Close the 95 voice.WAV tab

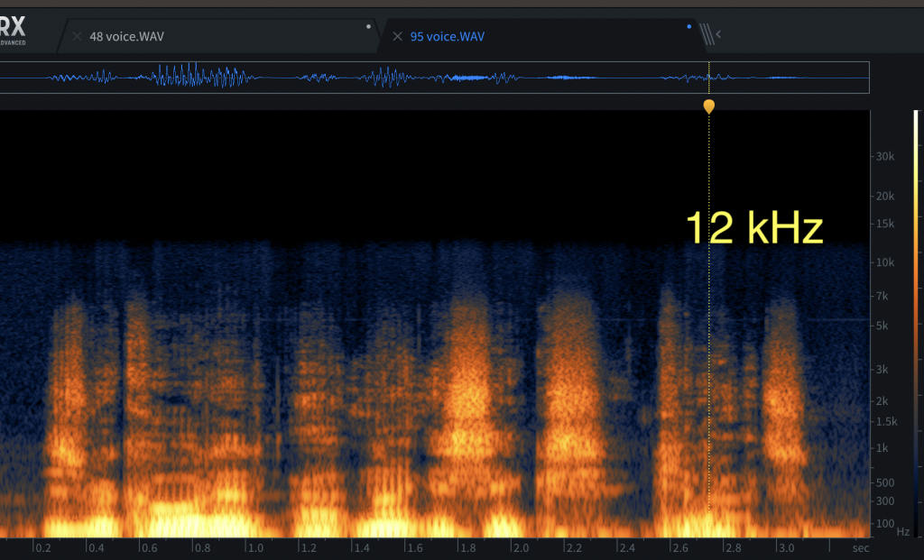397,36
